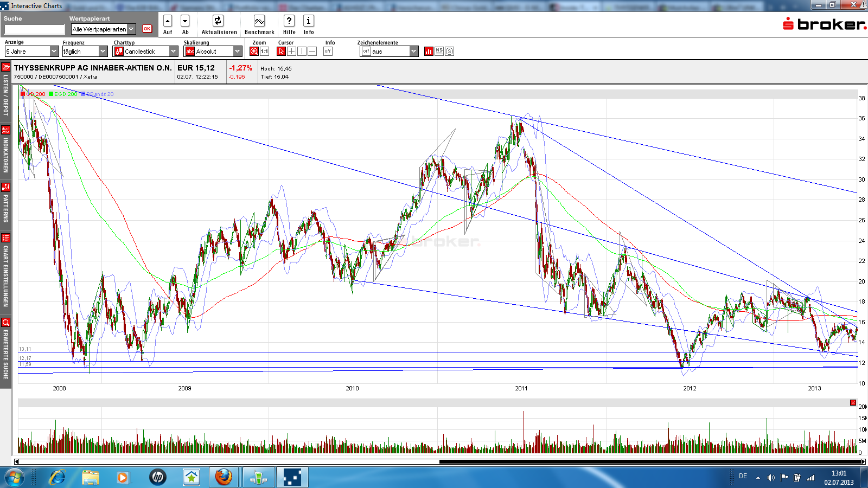Screen dimensions: 868x488
Task: Open the Patterns side tab
Action: 5,203
